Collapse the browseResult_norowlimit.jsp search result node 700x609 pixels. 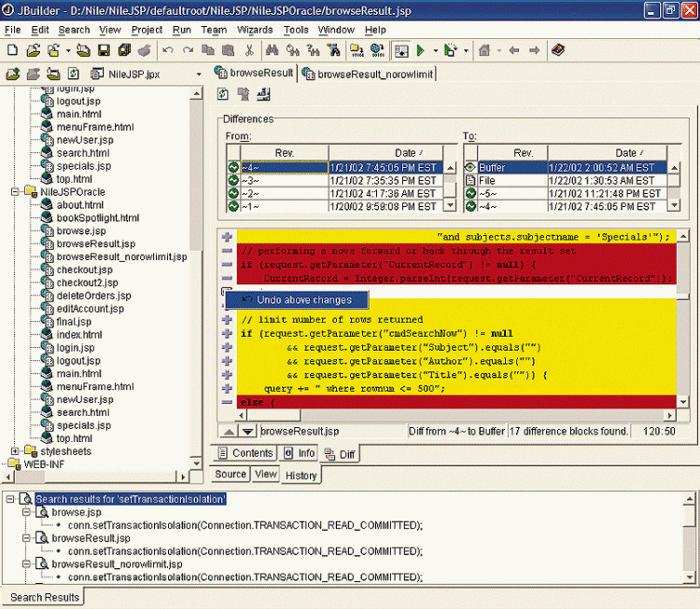pos(26,564)
